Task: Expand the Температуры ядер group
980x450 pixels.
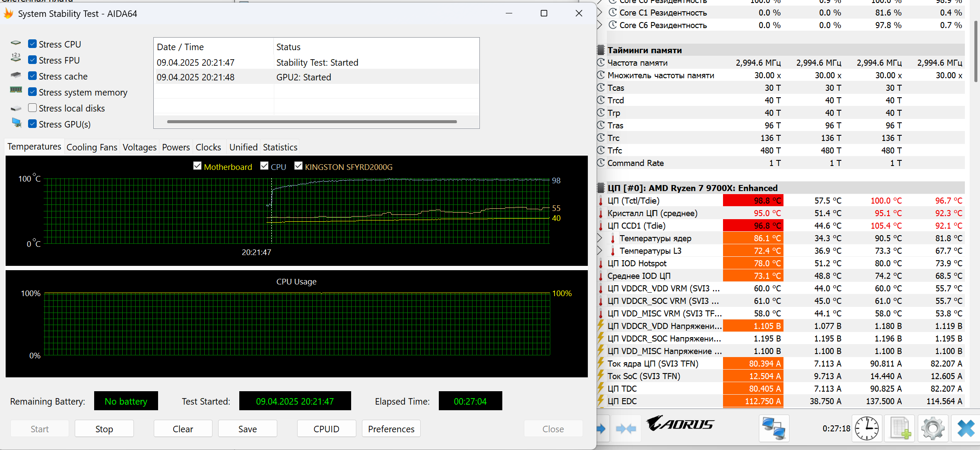Action: (x=599, y=238)
